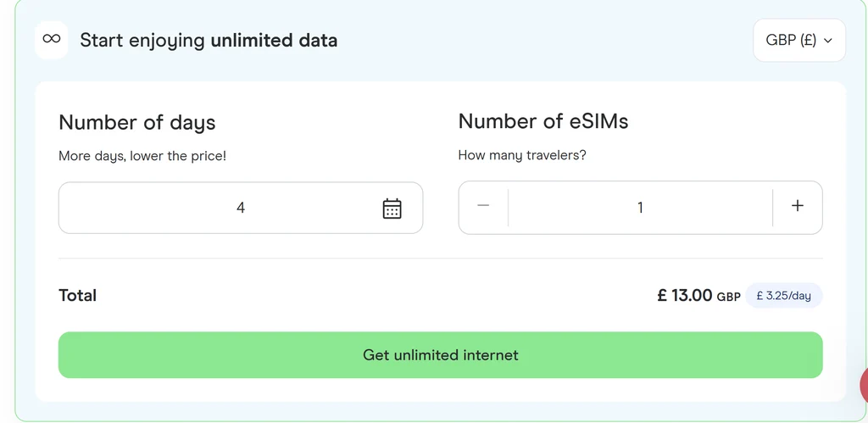Click the Number of eSIMs heading
This screenshot has height=423, width=868.
pos(543,121)
